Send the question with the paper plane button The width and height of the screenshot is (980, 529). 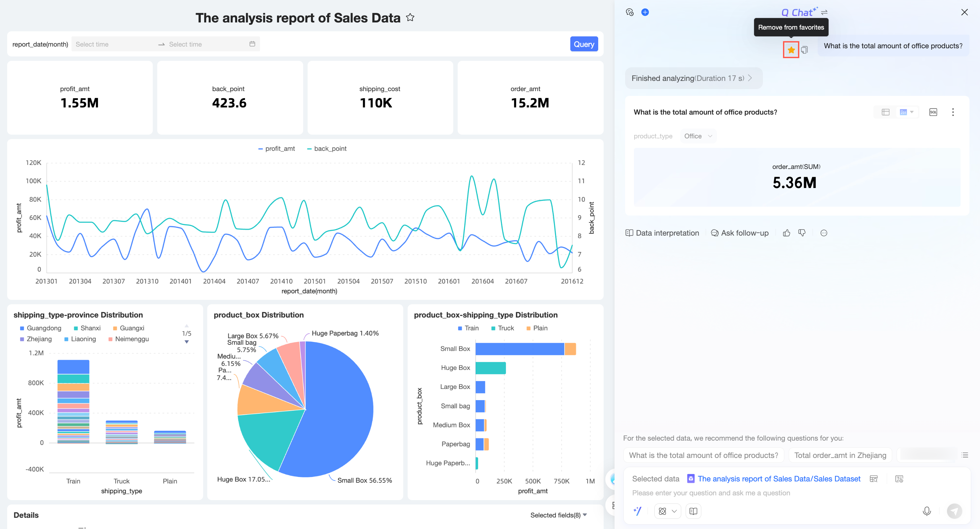click(954, 511)
